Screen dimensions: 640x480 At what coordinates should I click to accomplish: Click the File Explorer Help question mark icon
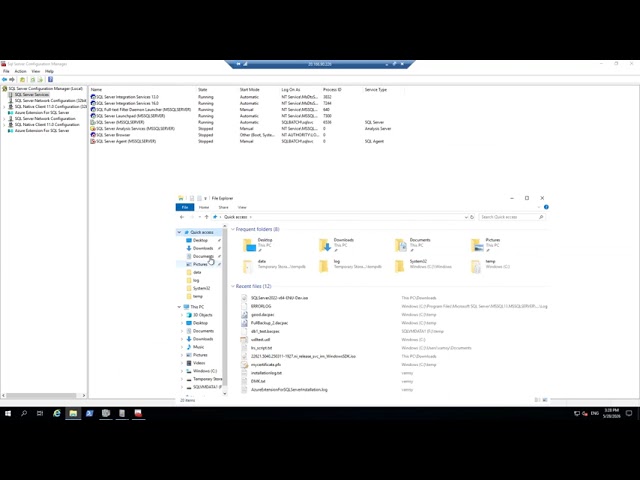coord(546,207)
